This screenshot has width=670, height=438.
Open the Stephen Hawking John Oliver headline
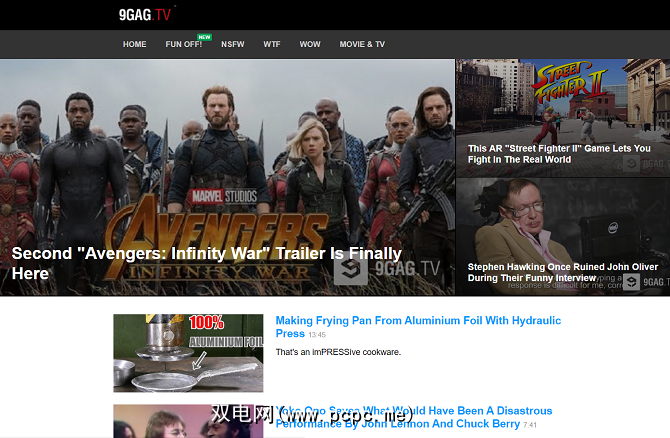coord(563,272)
